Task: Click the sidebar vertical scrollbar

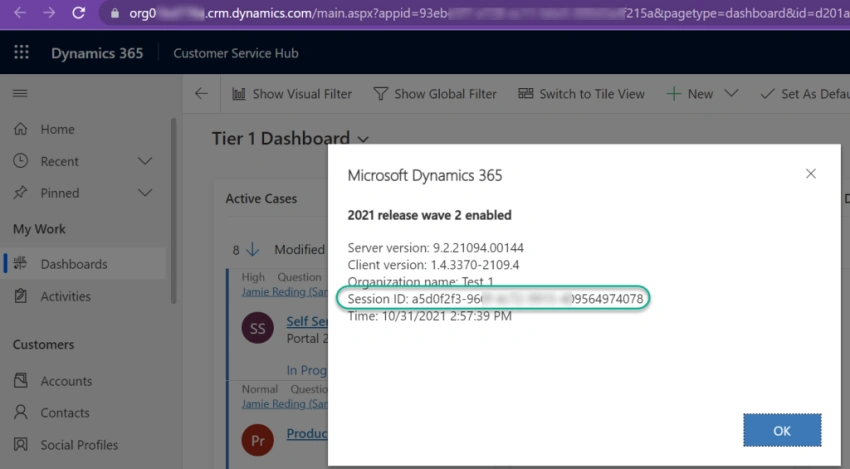Action: (173, 210)
